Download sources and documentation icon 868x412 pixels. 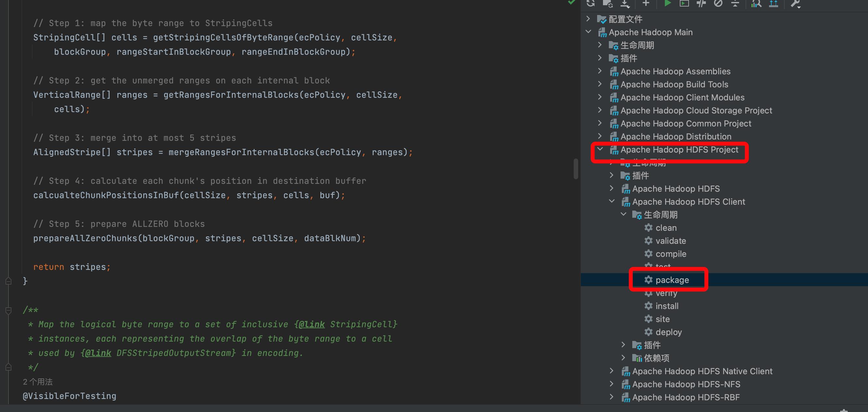(x=625, y=3)
